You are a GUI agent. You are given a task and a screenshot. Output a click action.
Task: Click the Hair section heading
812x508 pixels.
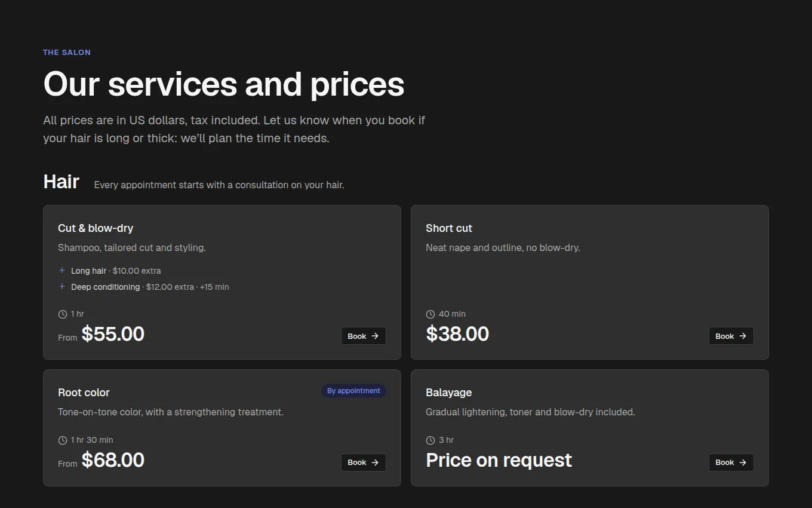pos(61,182)
